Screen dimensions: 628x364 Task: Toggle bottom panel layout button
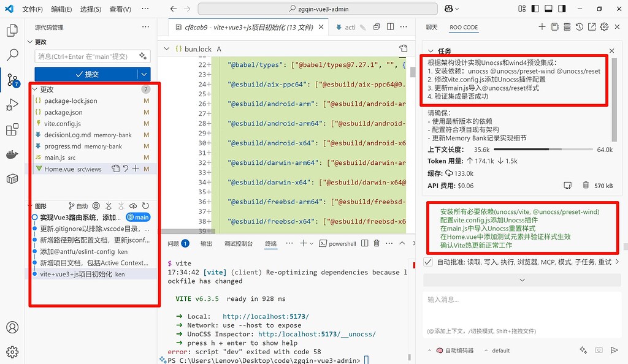549,9
